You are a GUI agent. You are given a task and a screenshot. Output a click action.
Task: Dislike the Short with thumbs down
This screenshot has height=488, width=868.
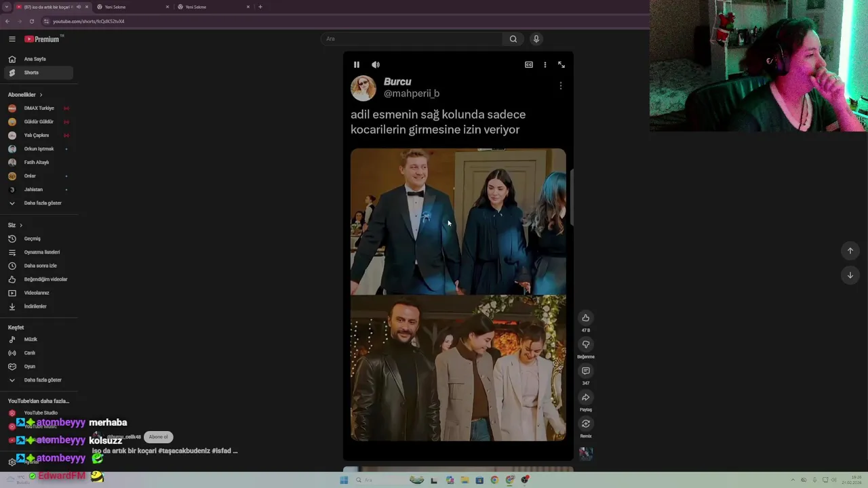pyautogui.click(x=586, y=344)
